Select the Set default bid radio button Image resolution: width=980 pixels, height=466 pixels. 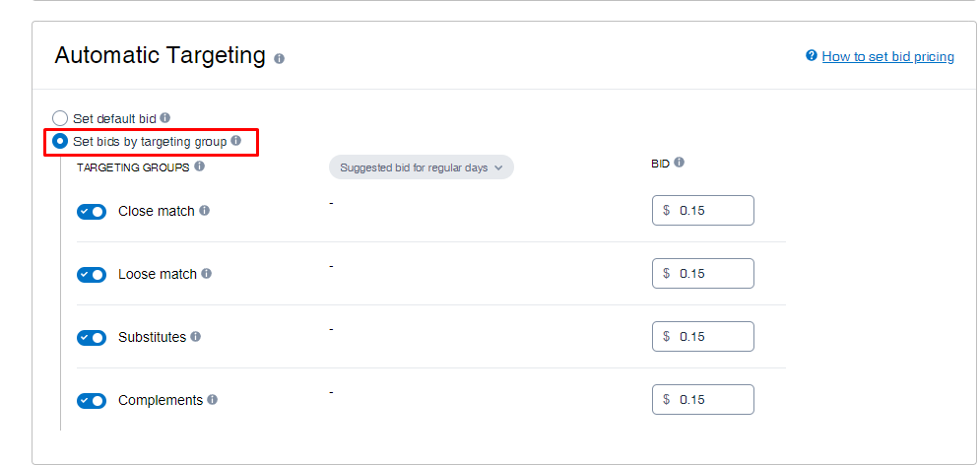point(59,118)
